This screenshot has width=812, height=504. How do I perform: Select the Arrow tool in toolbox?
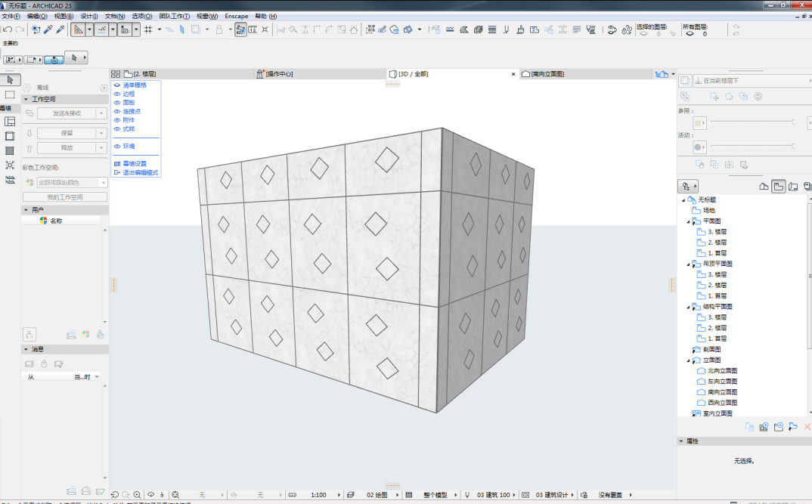pyautogui.click(x=10, y=79)
